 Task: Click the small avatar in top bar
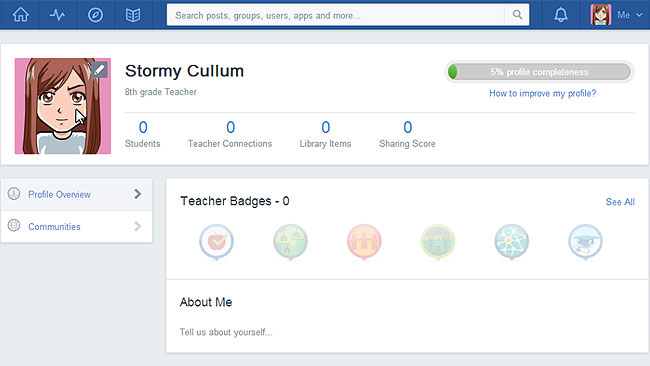(x=601, y=15)
